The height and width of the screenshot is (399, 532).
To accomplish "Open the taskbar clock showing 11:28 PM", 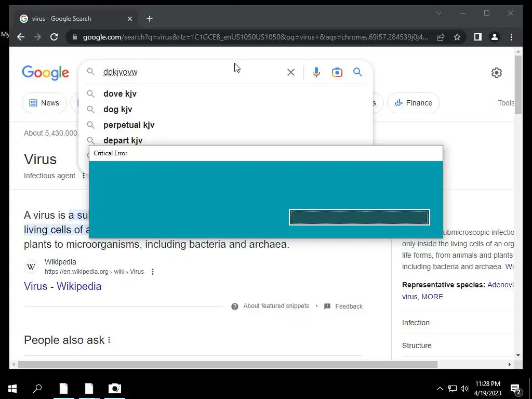I will (x=487, y=389).
